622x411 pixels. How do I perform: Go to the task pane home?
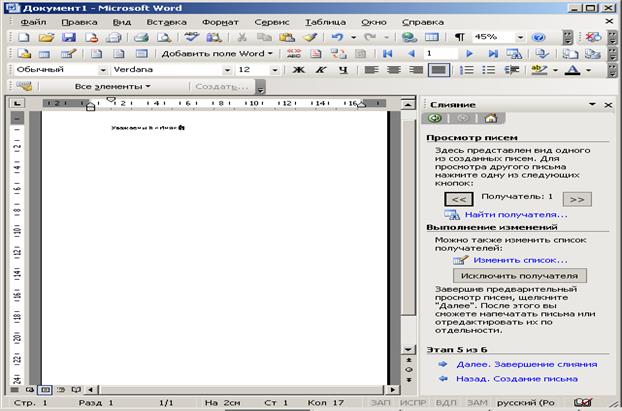[x=491, y=118]
